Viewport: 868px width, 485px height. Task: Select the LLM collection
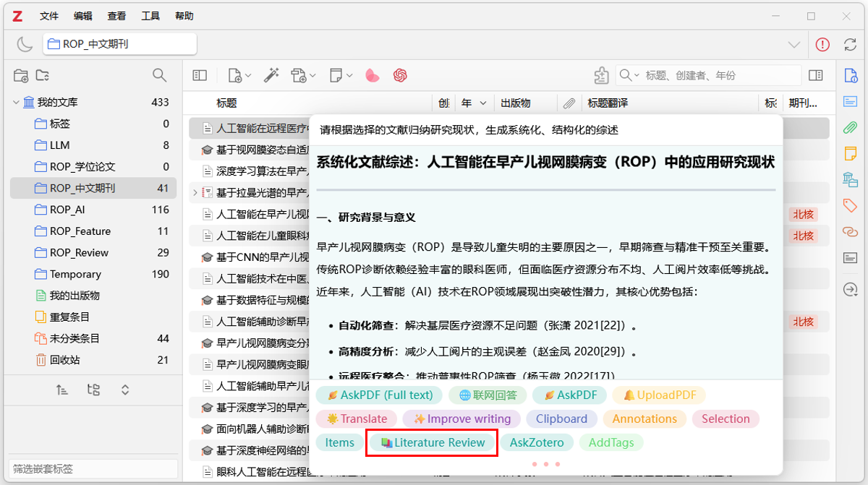93,145
